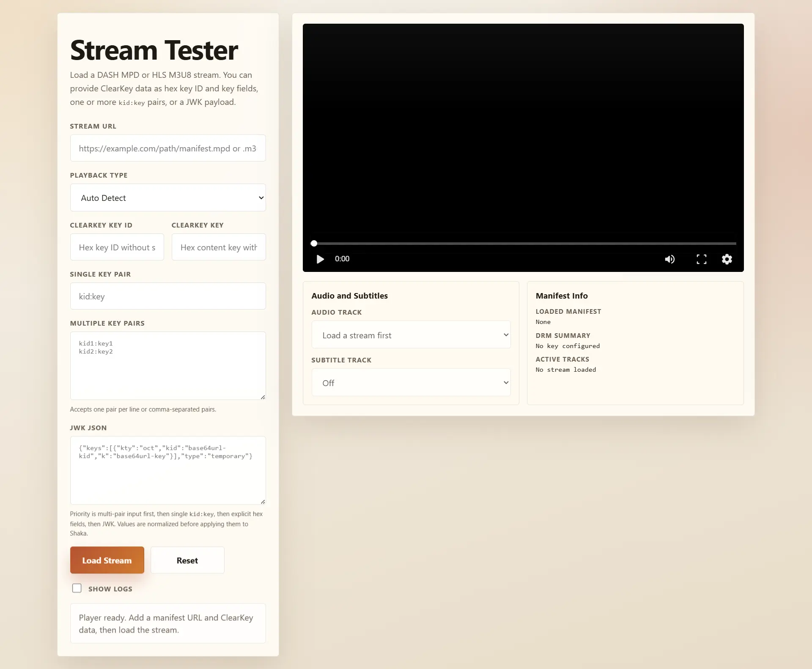Viewport: 812px width, 669px height.
Task: Click the Reset button
Action: point(187,560)
